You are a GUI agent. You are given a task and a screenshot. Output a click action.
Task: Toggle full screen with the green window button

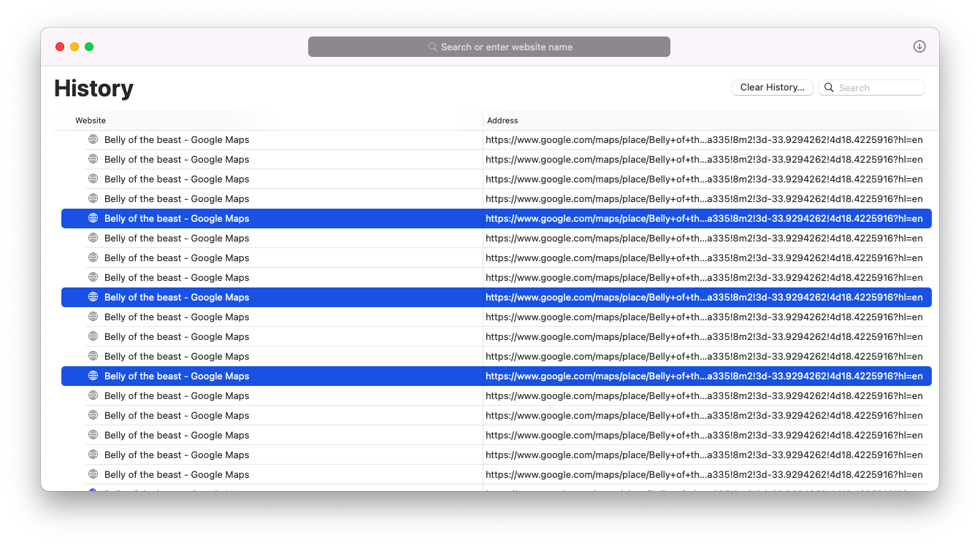click(x=88, y=46)
